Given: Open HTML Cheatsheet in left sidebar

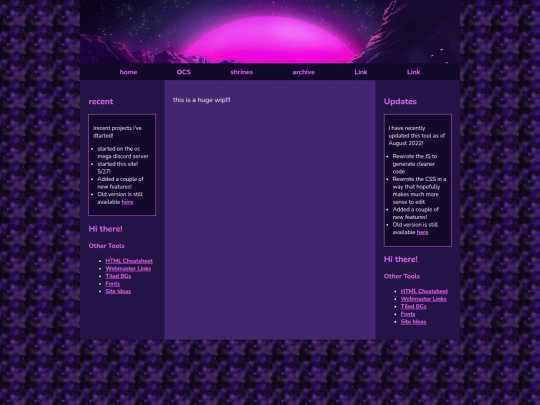Looking at the screenshot, I should pos(129,261).
